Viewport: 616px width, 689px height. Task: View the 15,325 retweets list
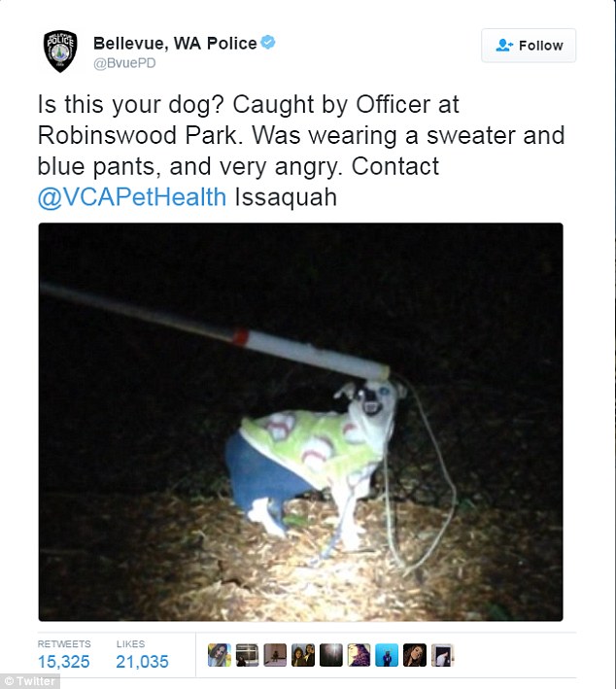tap(64, 655)
